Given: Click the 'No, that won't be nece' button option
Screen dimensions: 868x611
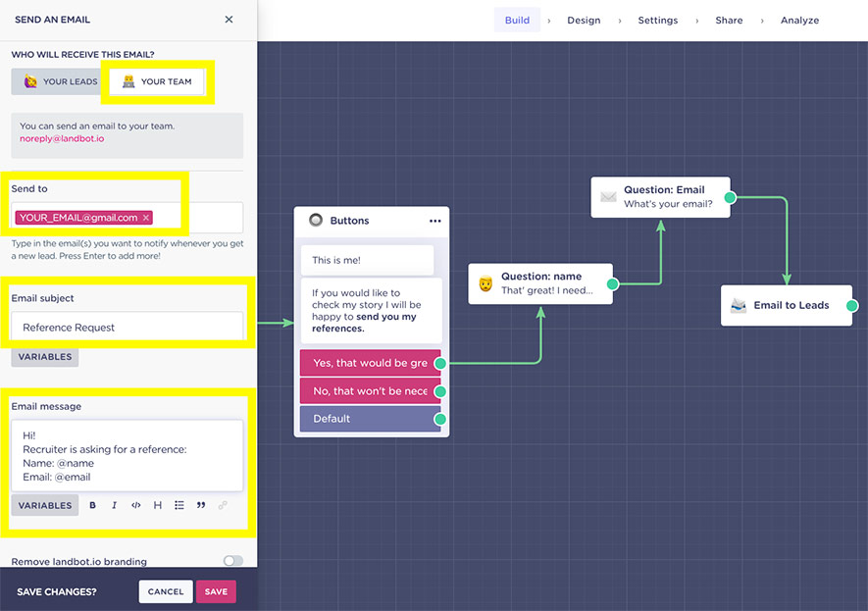Looking at the screenshot, I should [371, 391].
